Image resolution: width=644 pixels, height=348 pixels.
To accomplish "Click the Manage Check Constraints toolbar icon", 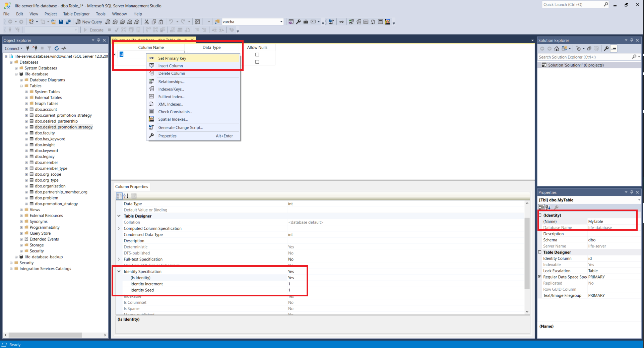I will coord(380,22).
